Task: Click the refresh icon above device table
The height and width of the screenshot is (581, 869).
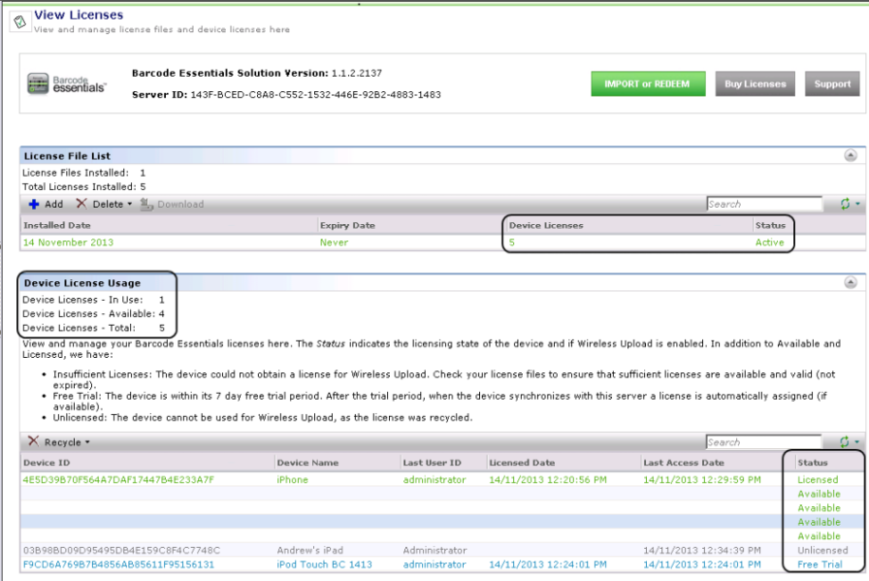Action: 843,442
